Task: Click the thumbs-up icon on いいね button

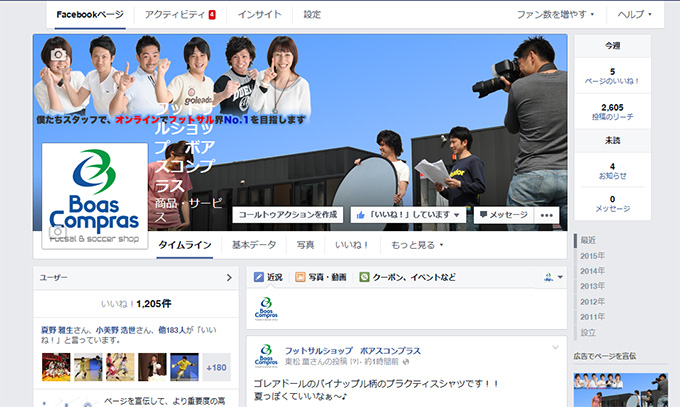Action: click(360, 215)
